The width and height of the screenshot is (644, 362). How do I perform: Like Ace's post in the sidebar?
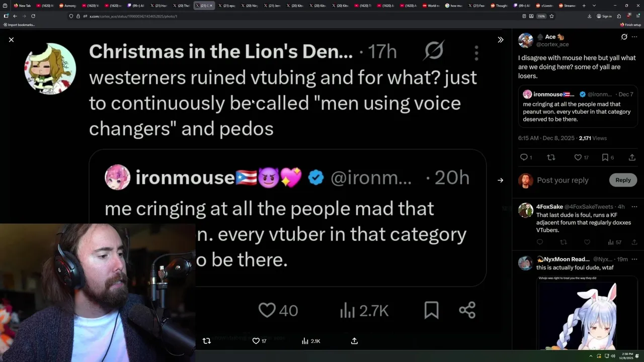tap(578, 157)
